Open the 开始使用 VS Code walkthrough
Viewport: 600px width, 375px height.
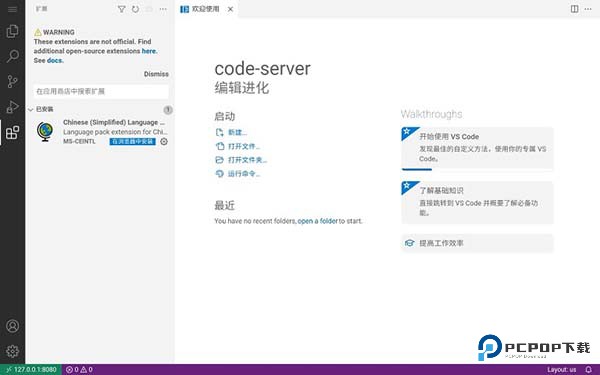point(477,148)
